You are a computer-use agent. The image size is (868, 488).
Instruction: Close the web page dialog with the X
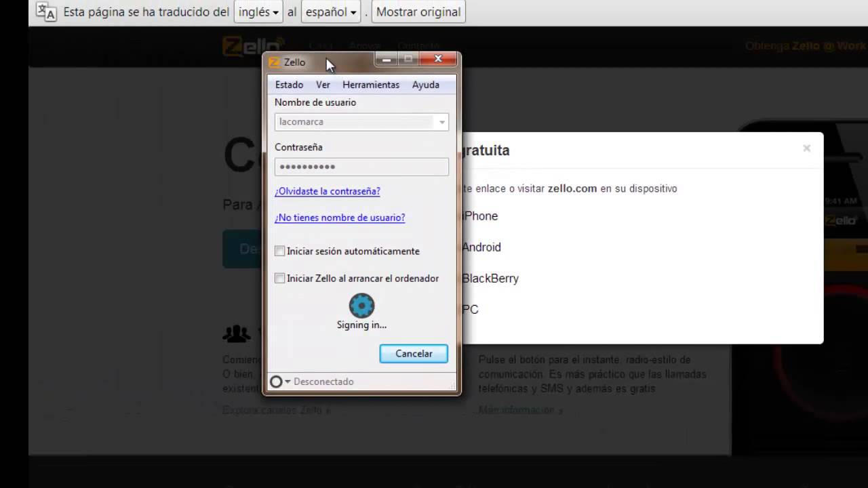tap(806, 148)
